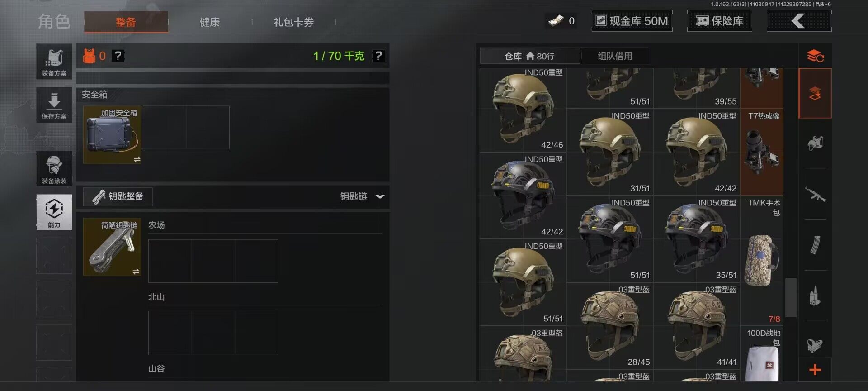Expand the 钥匙链 dropdown arrow
The height and width of the screenshot is (391, 868).
coord(380,196)
